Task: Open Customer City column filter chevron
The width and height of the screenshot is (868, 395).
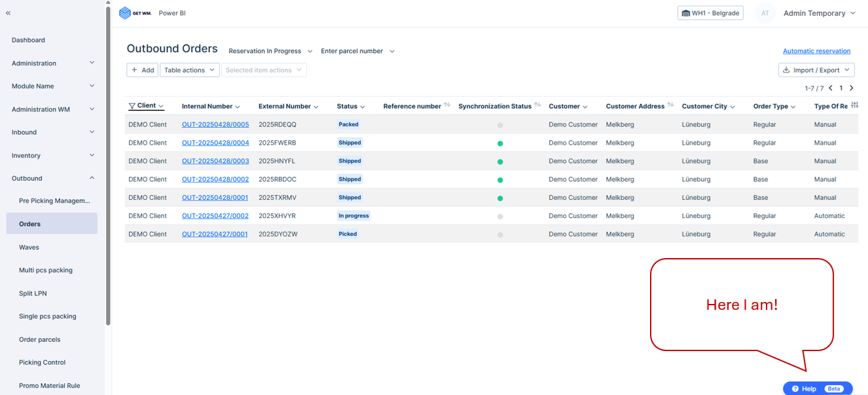Action: coord(732,107)
